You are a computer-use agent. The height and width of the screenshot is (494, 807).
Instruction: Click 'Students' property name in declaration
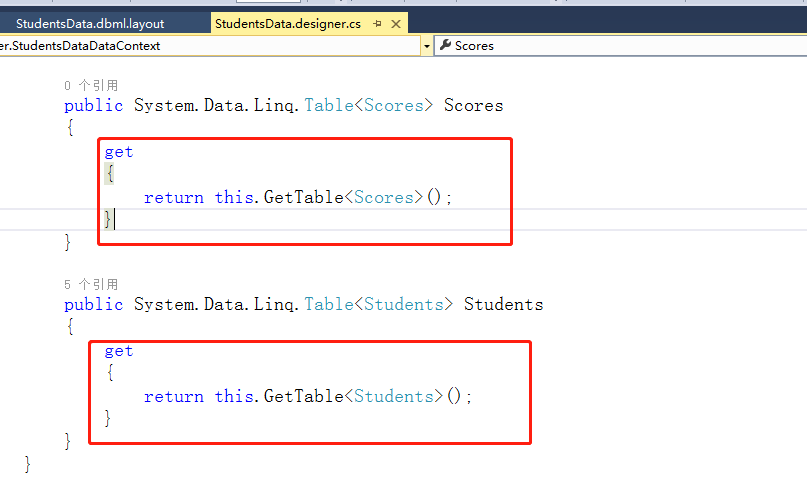(503, 305)
